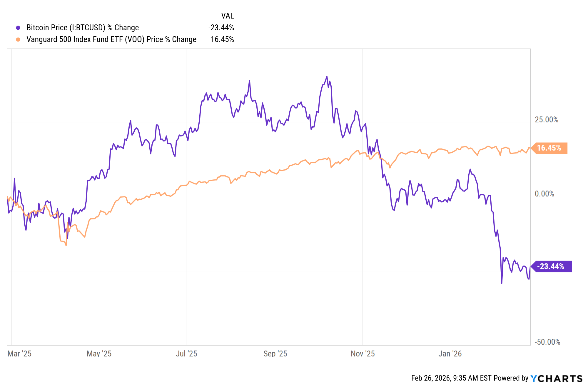The height and width of the screenshot is (387, 588).
Task: Click the 25.00% y-axis label
Action: [x=546, y=120]
